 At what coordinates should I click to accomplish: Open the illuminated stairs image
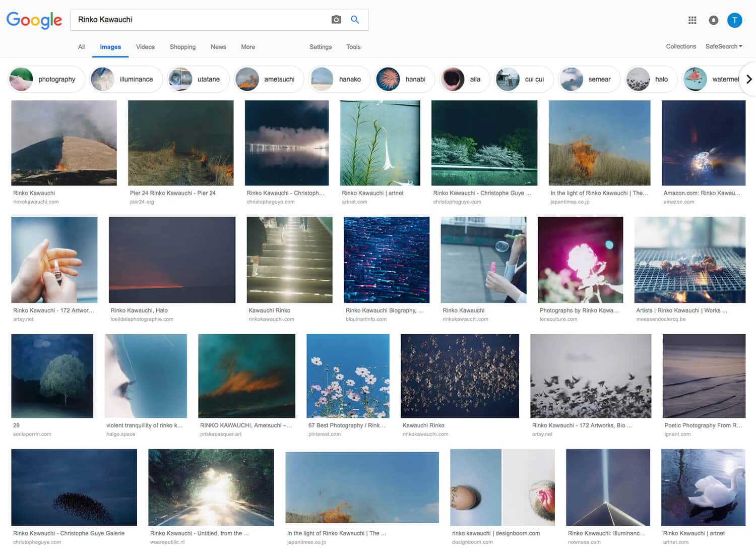click(290, 260)
